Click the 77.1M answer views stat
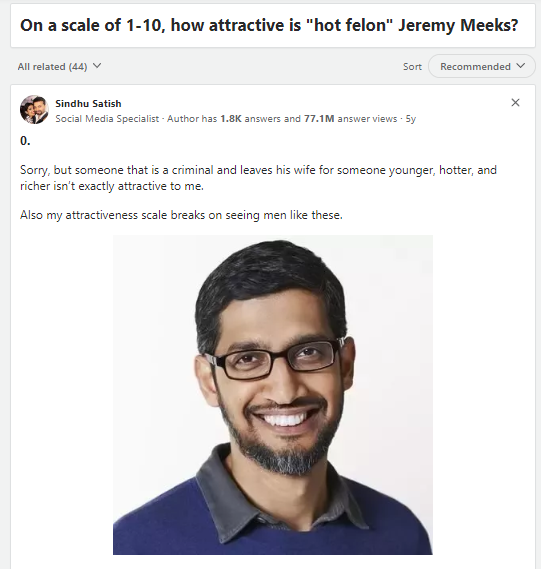 [351, 119]
